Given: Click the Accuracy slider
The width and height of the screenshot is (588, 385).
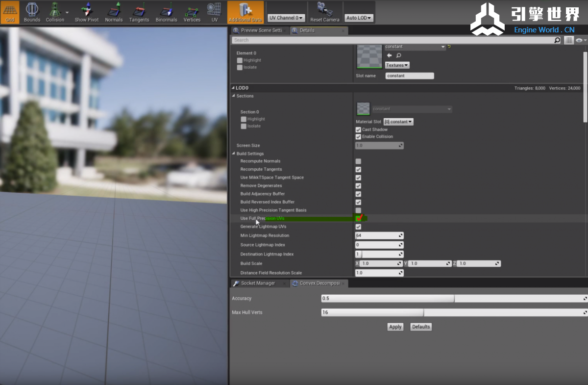Looking at the screenshot, I should click(454, 298).
